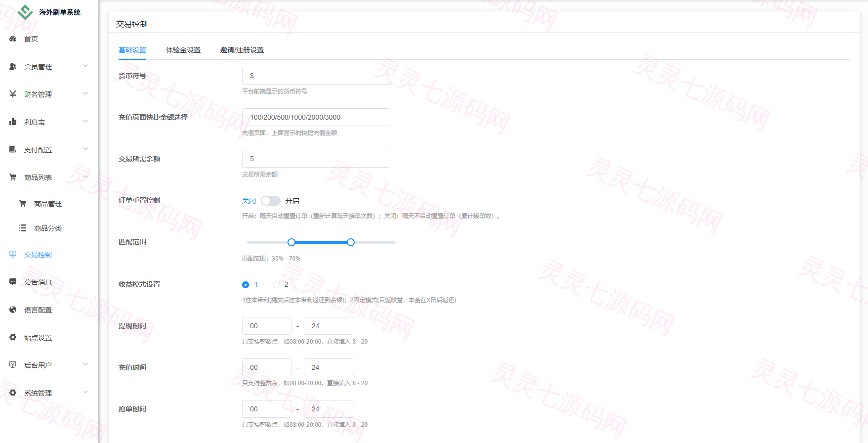Click the 提现时间 start hour field
The image size is (868, 443).
(x=267, y=326)
